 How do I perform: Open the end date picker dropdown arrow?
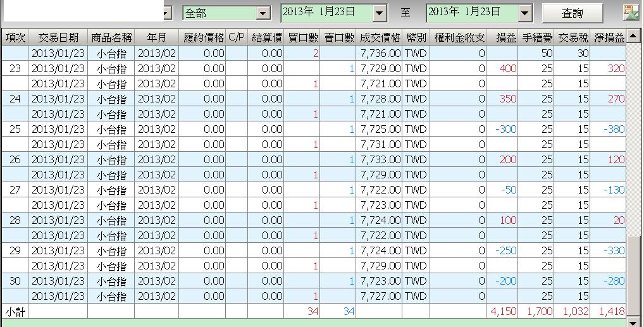click(x=524, y=13)
